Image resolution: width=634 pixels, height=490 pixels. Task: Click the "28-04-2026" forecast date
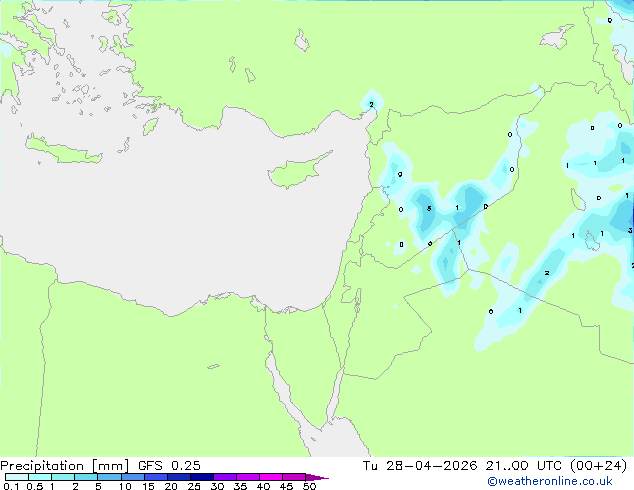[x=431, y=466]
